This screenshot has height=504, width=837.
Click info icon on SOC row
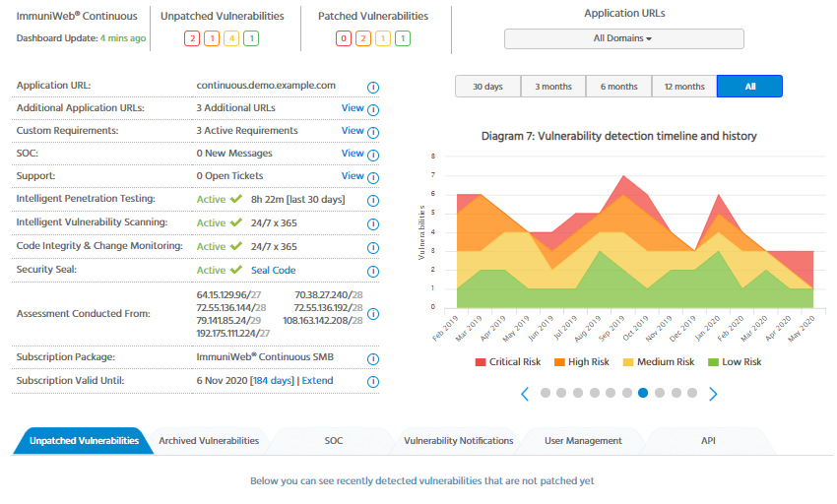373,156
